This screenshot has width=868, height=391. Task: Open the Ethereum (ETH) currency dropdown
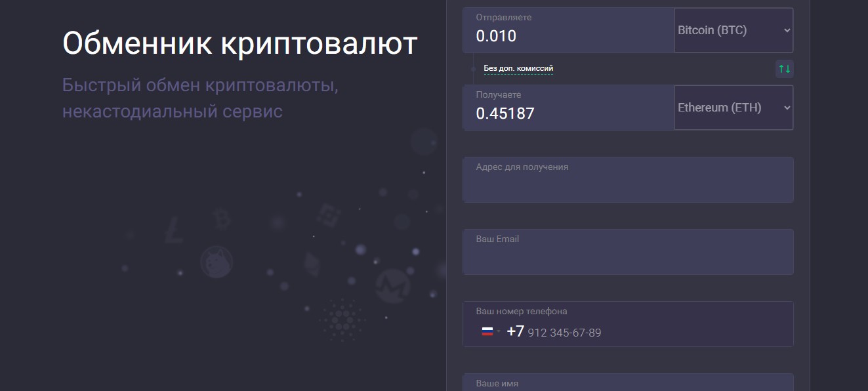734,108
